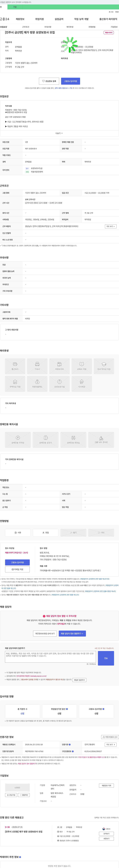
Task: Click the 채용시까지 status badge
Action: click(x=109, y=33)
